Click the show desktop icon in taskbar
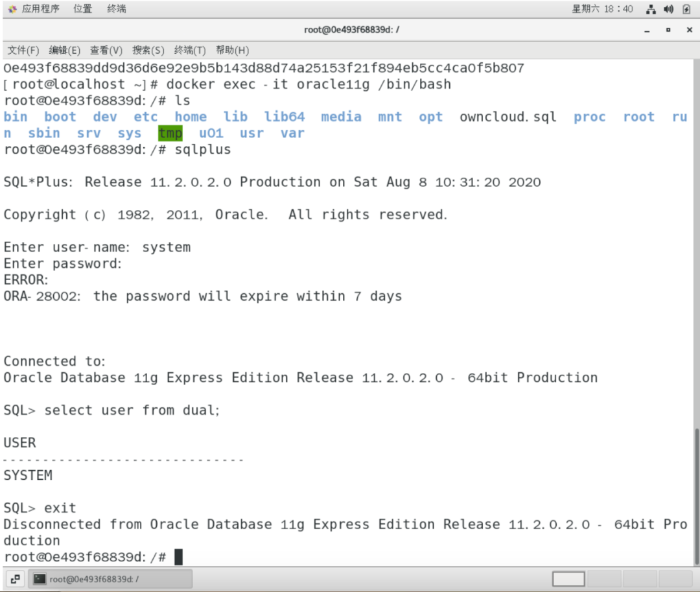 click(15, 579)
